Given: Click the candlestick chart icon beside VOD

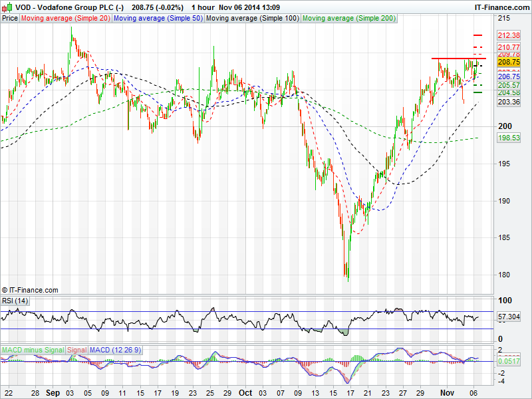Looking at the screenshot, I should point(7,7).
